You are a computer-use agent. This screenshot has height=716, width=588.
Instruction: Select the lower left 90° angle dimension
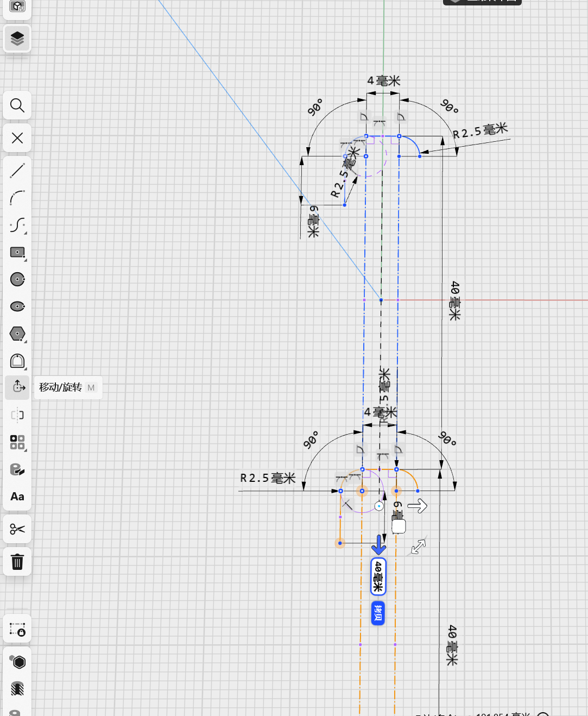(311, 440)
